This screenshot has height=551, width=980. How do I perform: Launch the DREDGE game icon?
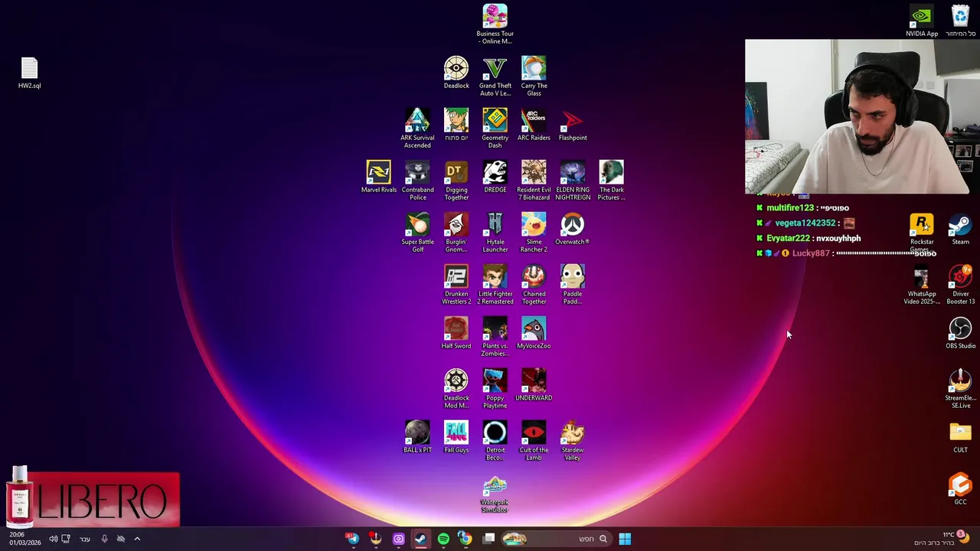pyautogui.click(x=495, y=177)
